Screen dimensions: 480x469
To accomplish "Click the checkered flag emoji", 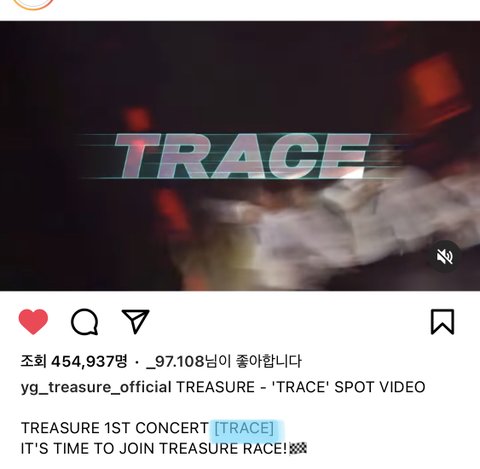I will [x=298, y=449].
